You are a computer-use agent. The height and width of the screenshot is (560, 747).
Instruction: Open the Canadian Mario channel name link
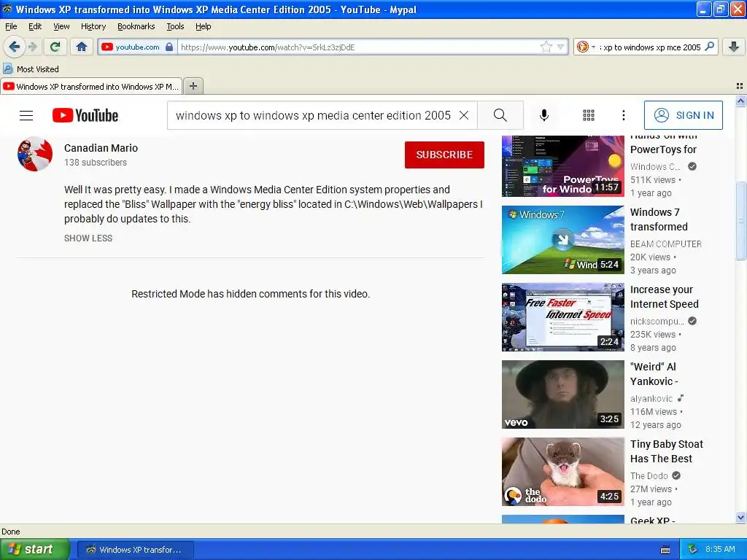101,148
